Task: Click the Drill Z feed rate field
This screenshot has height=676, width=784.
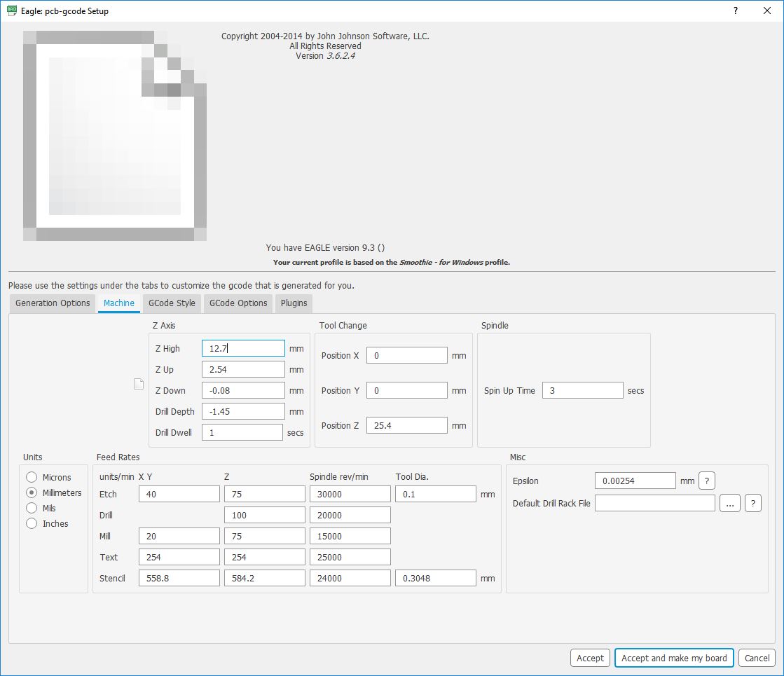Action: tap(265, 515)
